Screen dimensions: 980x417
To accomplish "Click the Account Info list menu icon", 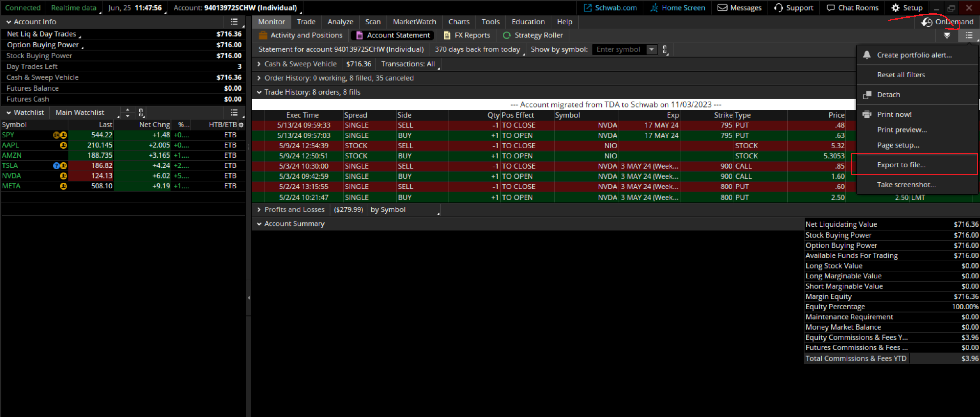I will [x=234, y=22].
